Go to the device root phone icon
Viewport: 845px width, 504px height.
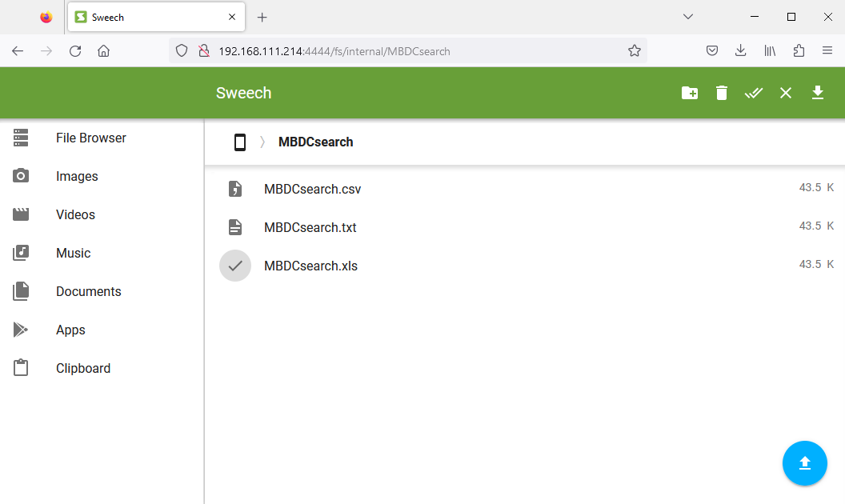click(240, 142)
